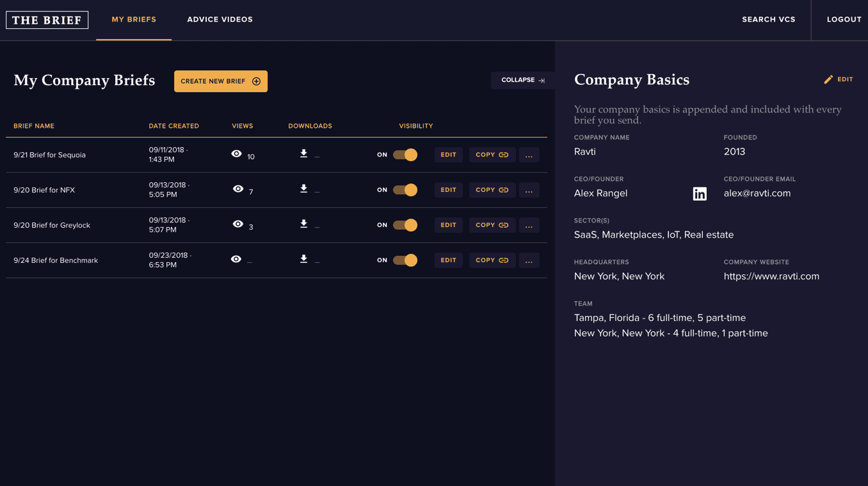
Task: Open the ellipsis menu for Greylock brief
Action: (x=529, y=225)
